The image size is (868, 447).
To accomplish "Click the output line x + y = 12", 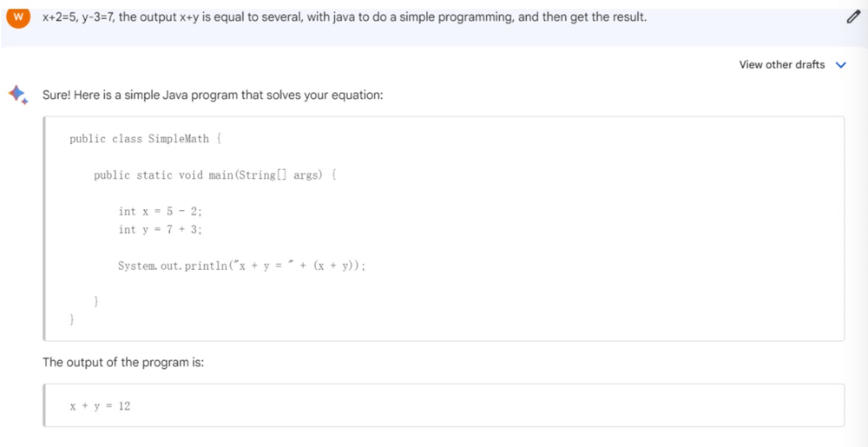I will 100,406.
